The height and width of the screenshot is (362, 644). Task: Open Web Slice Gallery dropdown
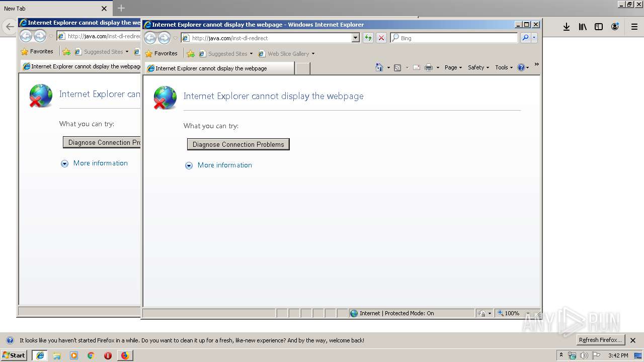click(x=286, y=53)
